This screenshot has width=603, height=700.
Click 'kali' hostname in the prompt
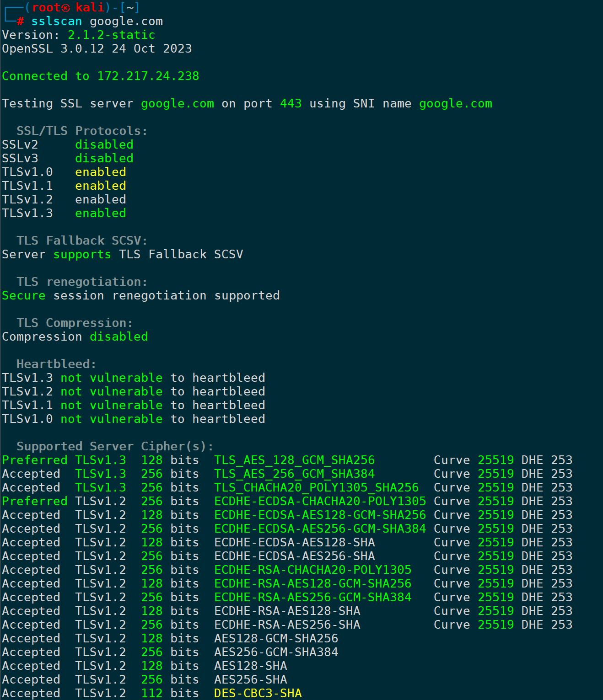(x=90, y=8)
